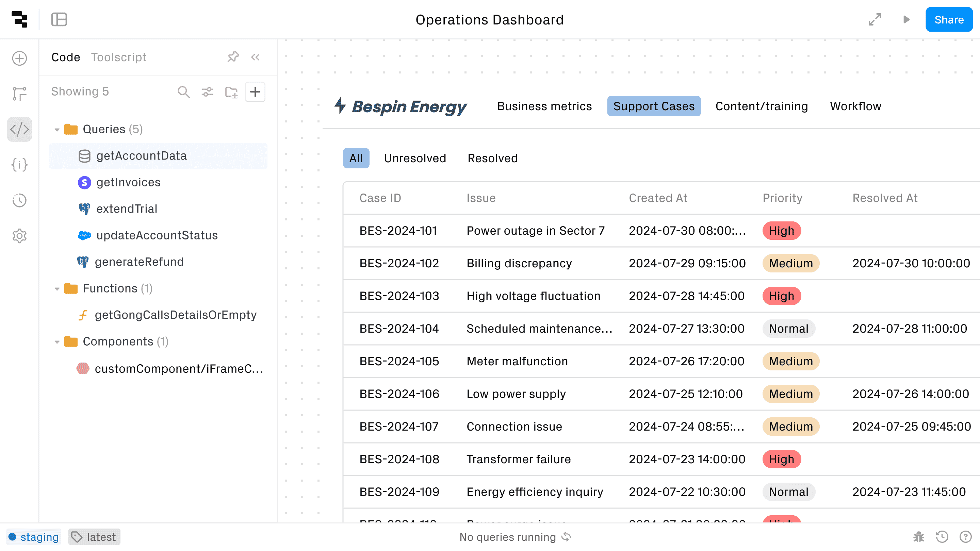Collapse the Code panel with double chevron

255,57
